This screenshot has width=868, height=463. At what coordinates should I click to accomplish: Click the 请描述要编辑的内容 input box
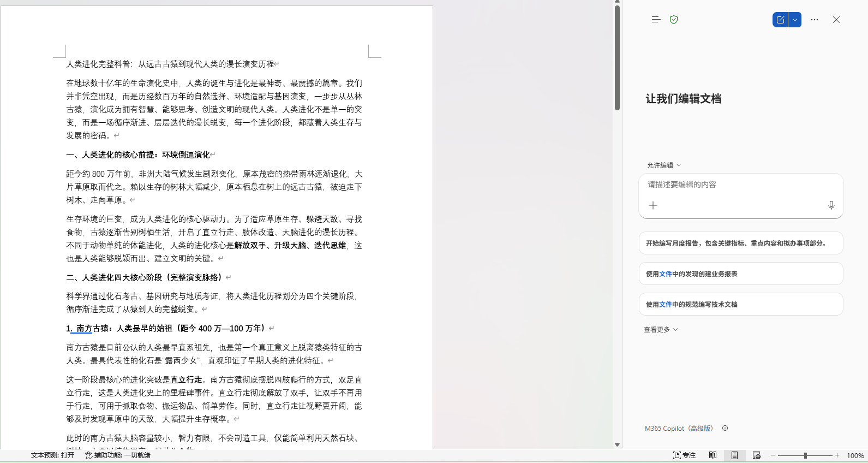[x=741, y=185]
